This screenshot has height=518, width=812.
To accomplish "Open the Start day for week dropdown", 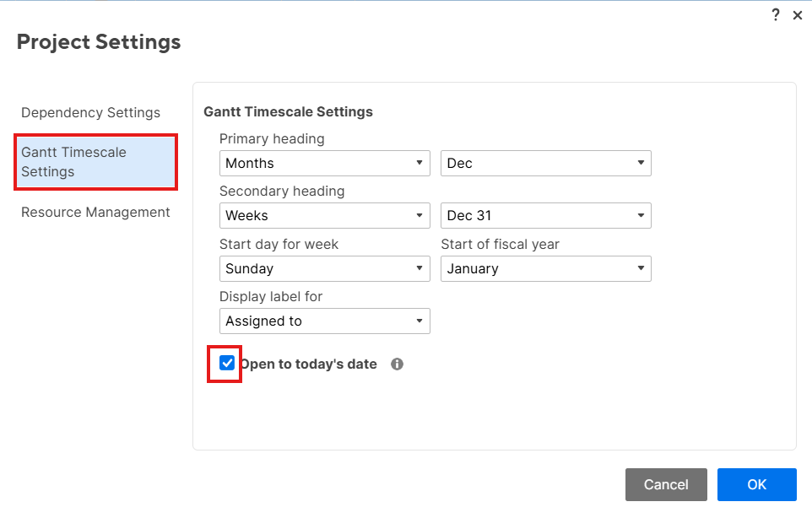I will coord(324,268).
